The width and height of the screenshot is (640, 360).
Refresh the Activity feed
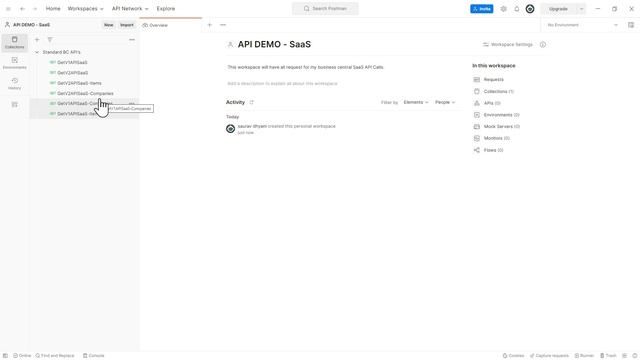(251, 102)
